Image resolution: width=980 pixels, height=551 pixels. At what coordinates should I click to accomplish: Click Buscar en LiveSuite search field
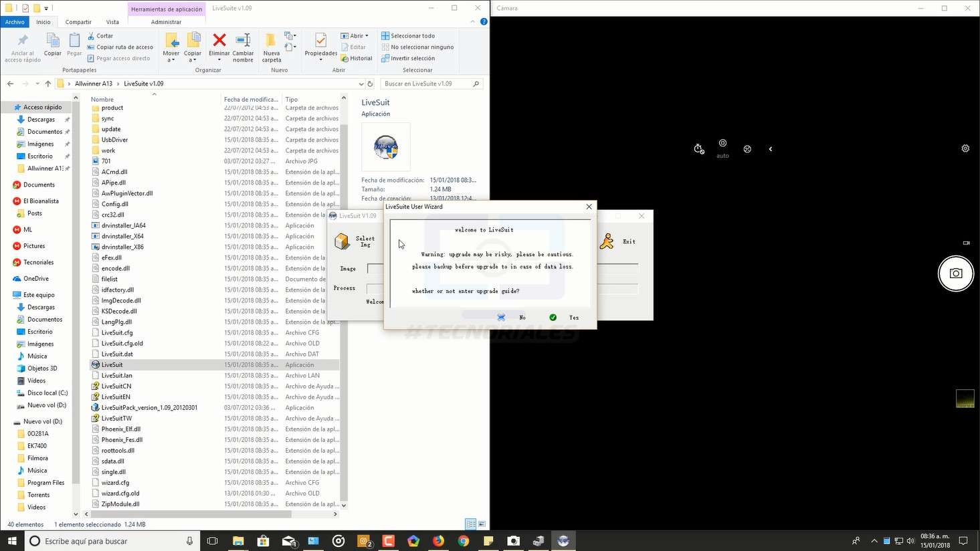[431, 84]
